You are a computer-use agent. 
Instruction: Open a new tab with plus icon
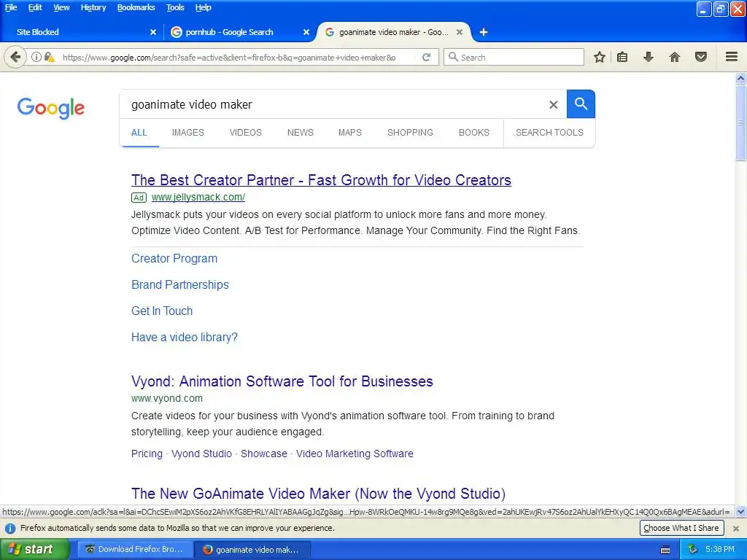click(484, 32)
